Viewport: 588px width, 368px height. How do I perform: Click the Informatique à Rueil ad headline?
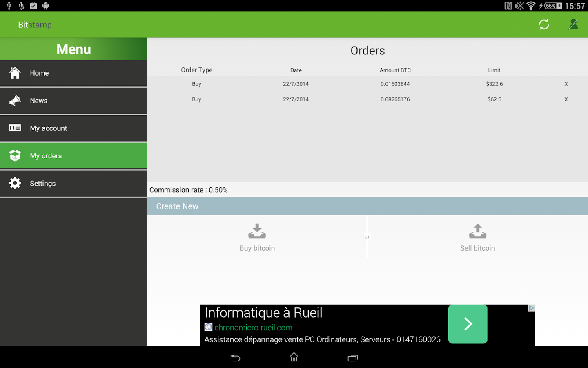tap(263, 313)
